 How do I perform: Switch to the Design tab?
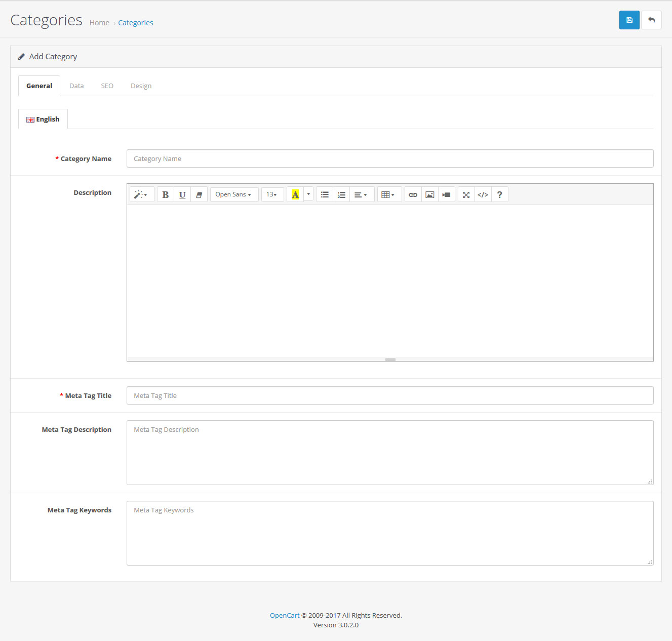141,86
